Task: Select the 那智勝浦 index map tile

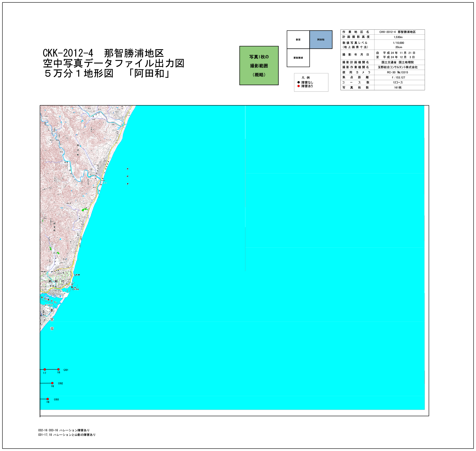Action: click(x=298, y=58)
